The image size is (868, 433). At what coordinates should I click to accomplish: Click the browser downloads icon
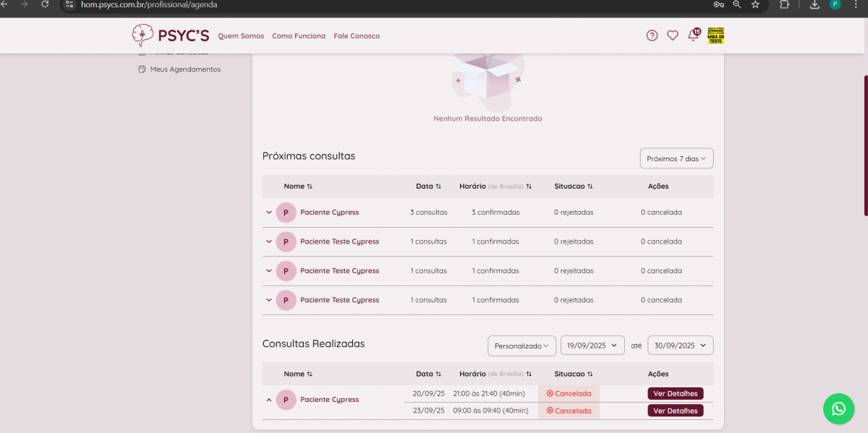pos(814,4)
